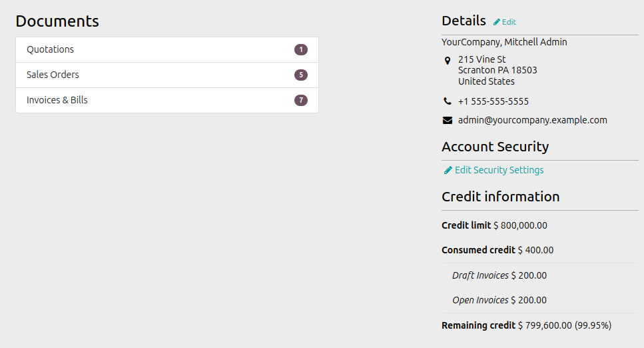This screenshot has width=644, height=348.
Task: Click the Edit link next to Details
Action: point(509,22)
